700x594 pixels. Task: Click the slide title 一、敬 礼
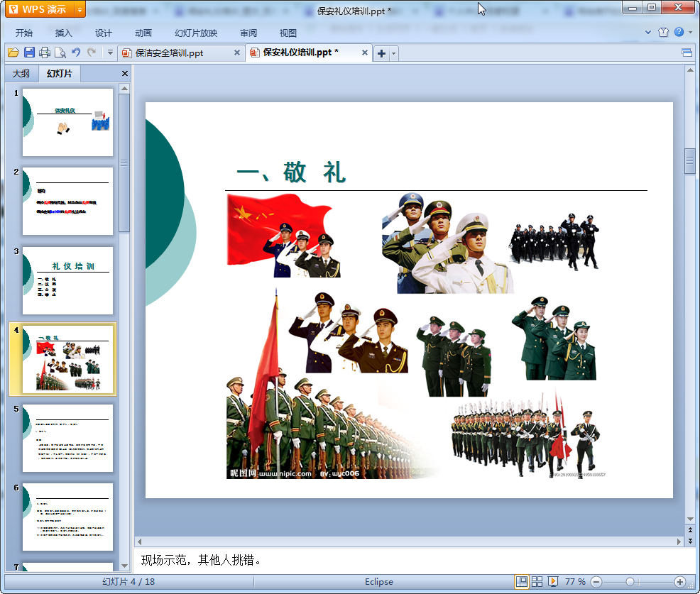pos(292,172)
